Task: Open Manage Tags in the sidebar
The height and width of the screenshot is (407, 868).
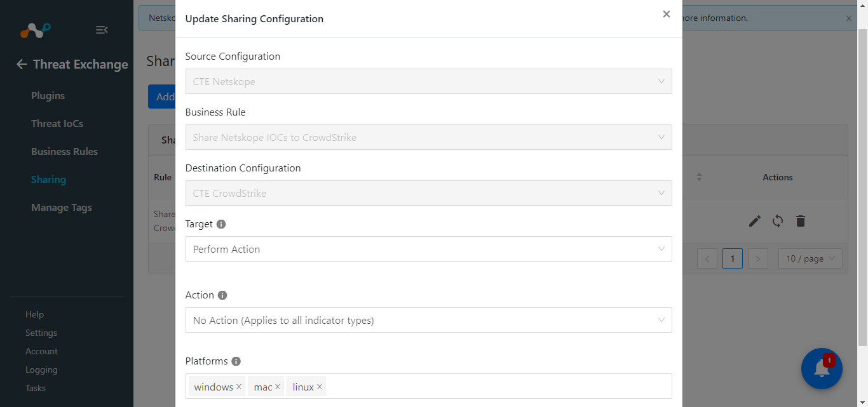Action: pyautogui.click(x=62, y=208)
